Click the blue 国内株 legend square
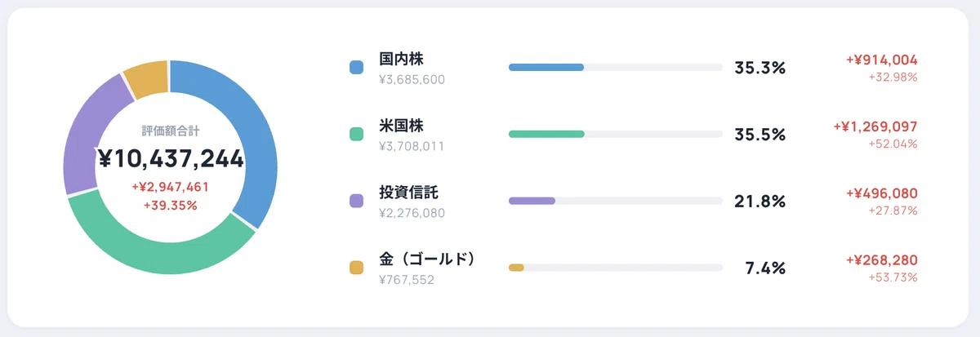Image resolution: width=980 pixels, height=337 pixels. pos(356,67)
